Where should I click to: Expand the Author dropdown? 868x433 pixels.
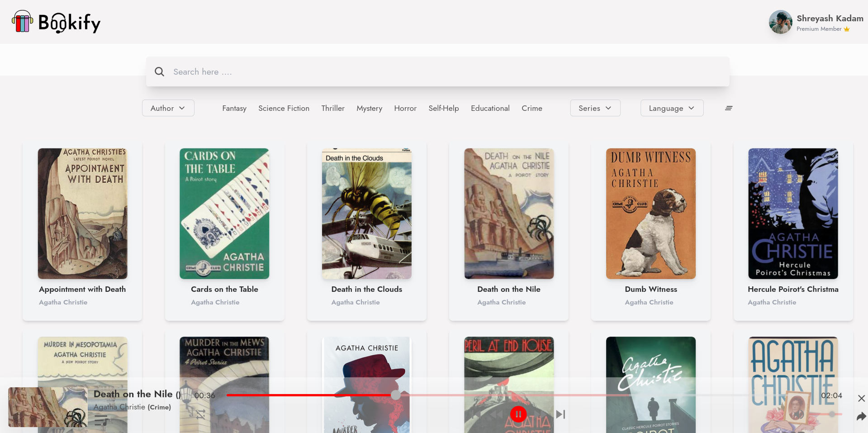point(168,108)
